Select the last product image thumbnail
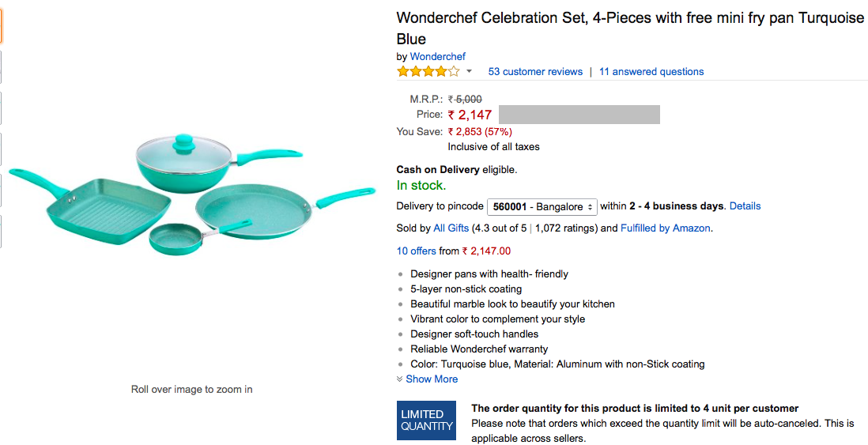 [2, 232]
